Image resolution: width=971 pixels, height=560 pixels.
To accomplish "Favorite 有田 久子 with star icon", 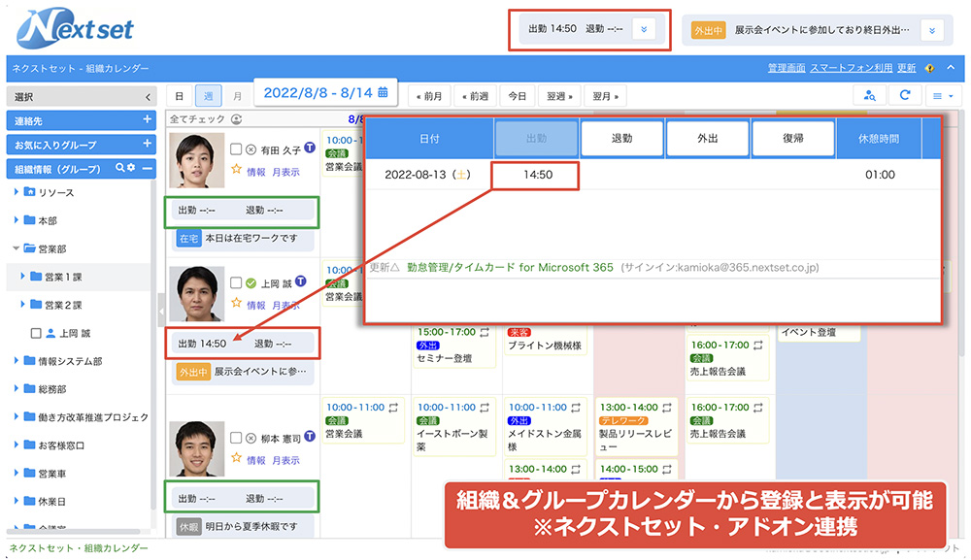I will click(x=236, y=169).
